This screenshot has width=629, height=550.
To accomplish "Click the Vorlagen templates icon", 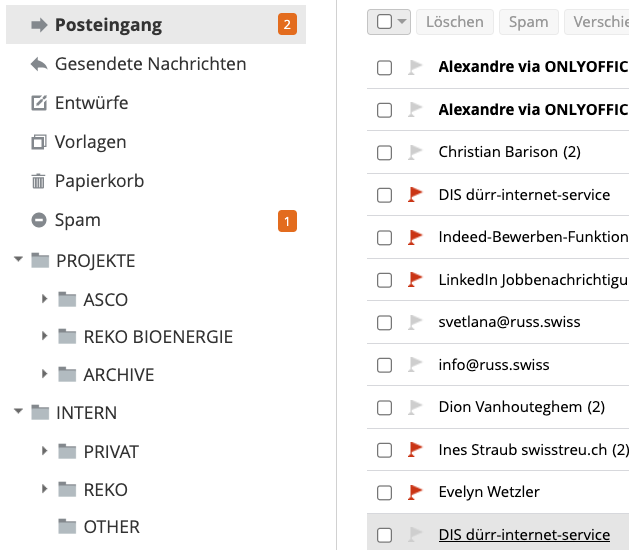I will click(39, 142).
